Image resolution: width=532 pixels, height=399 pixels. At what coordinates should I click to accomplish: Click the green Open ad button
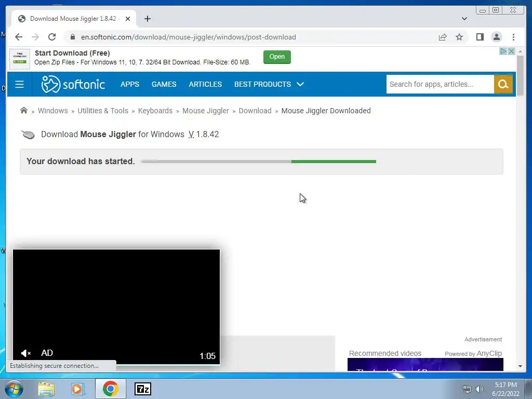(277, 57)
